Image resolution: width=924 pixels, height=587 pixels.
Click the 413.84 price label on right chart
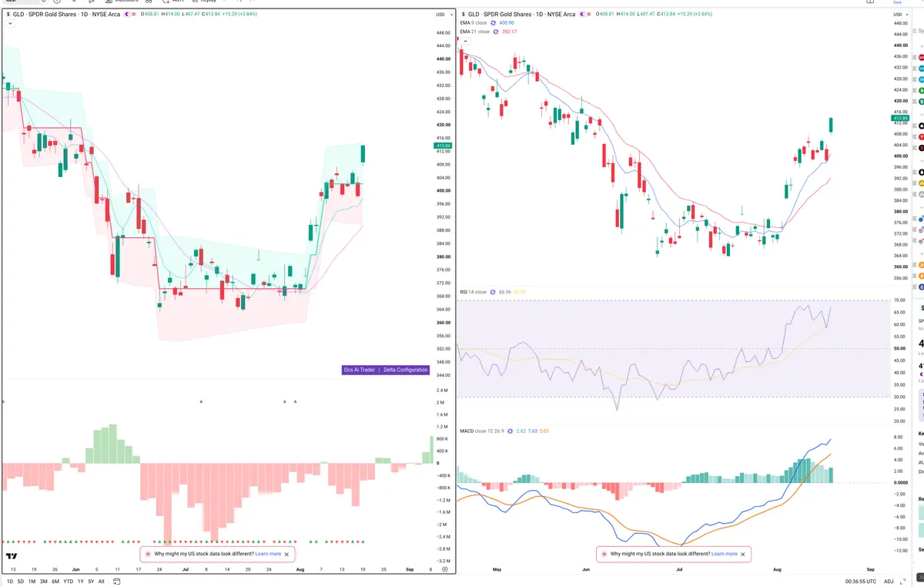click(901, 118)
